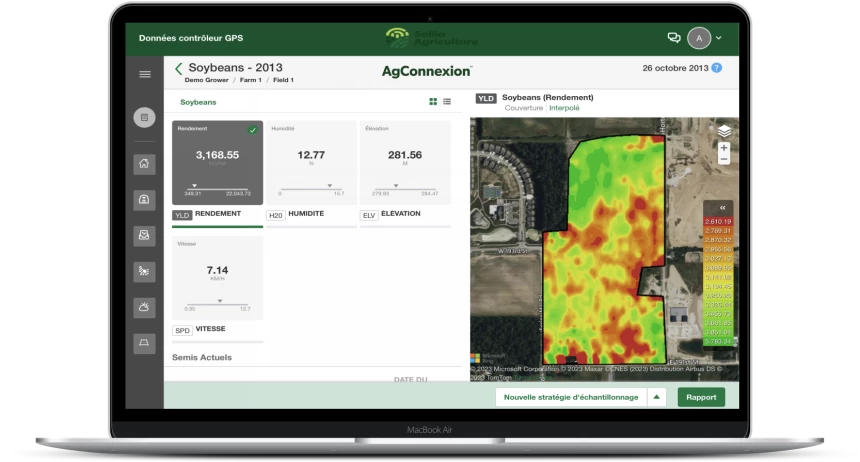
Task: Go back with the green left chevron
Action: tap(178, 69)
